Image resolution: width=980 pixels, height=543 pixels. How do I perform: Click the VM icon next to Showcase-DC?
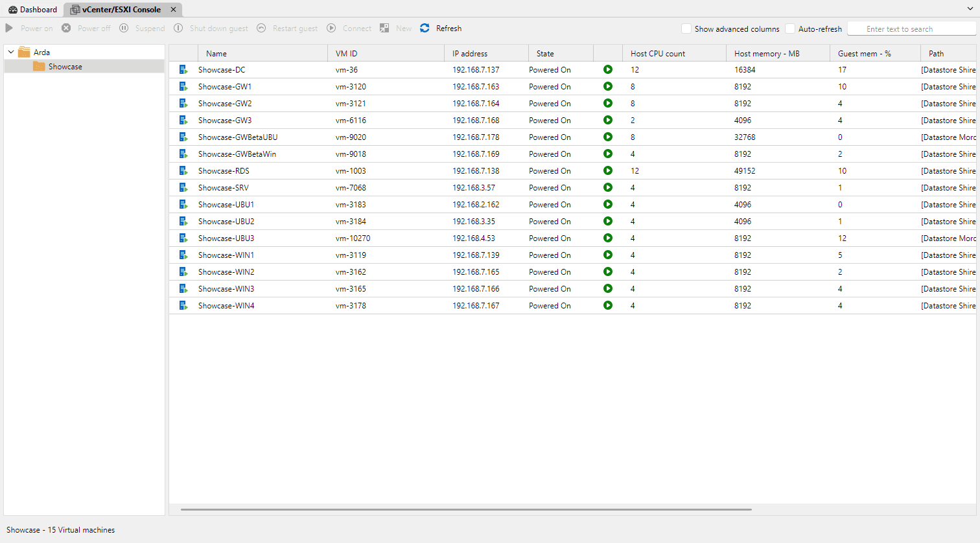(x=182, y=69)
